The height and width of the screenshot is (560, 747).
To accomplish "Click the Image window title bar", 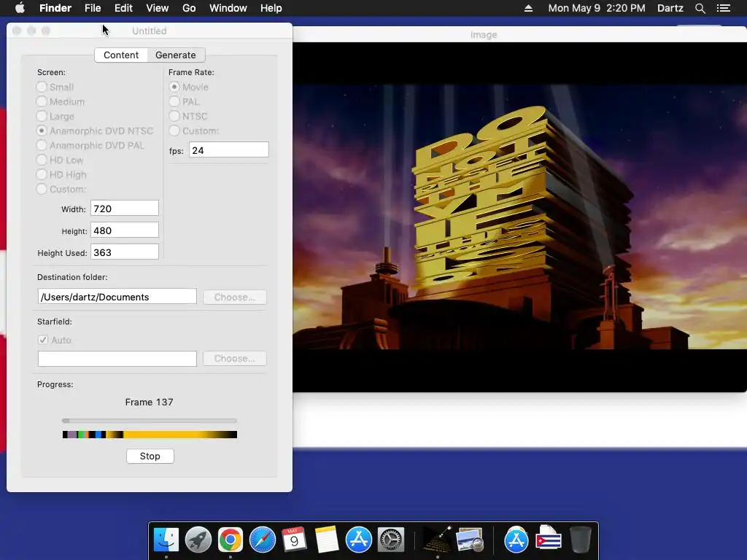I will point(519,34).
